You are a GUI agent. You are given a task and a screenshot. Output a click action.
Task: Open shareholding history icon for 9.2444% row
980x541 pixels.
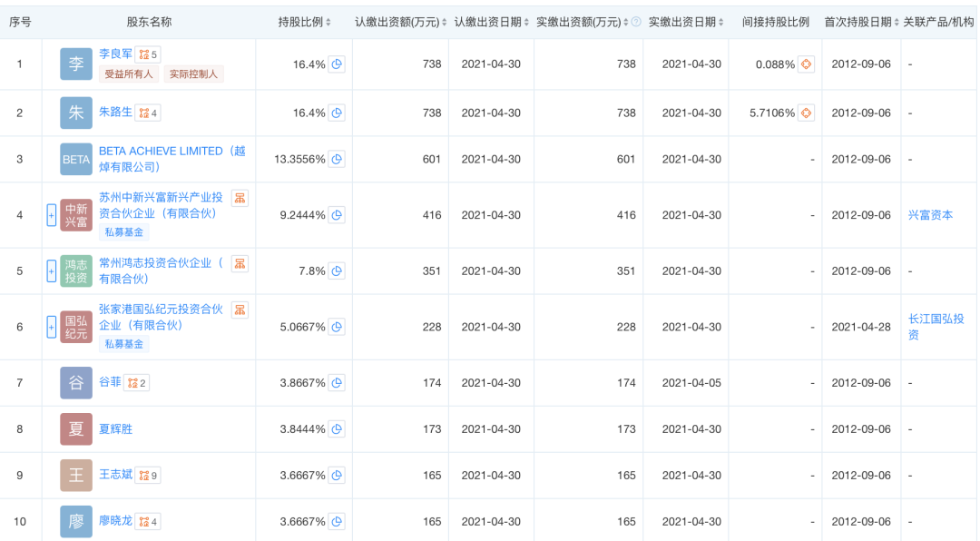[337, 215]
